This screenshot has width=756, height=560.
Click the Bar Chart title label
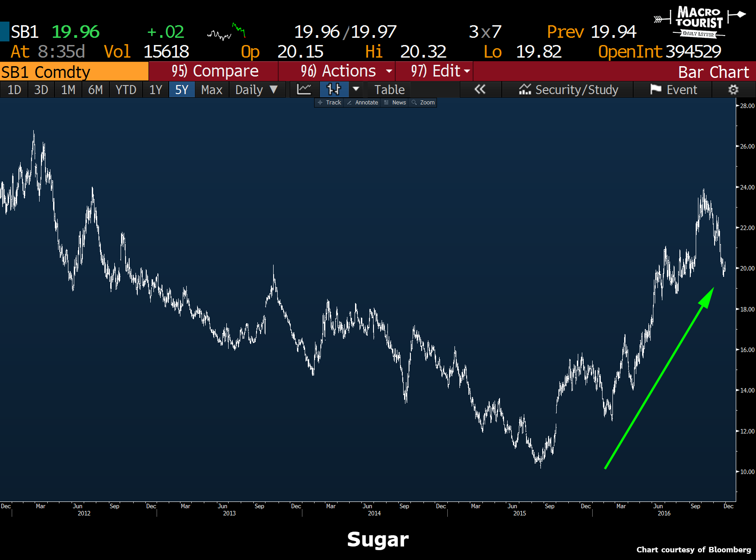[x=713, y=72]
